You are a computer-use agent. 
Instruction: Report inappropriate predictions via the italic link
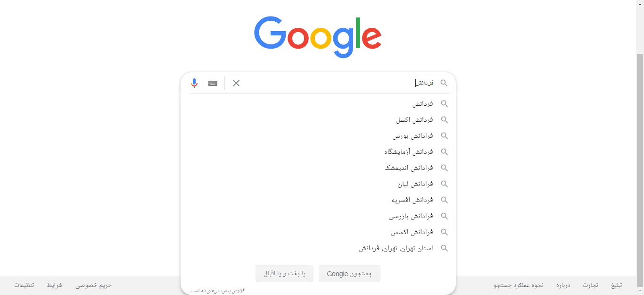218,291
